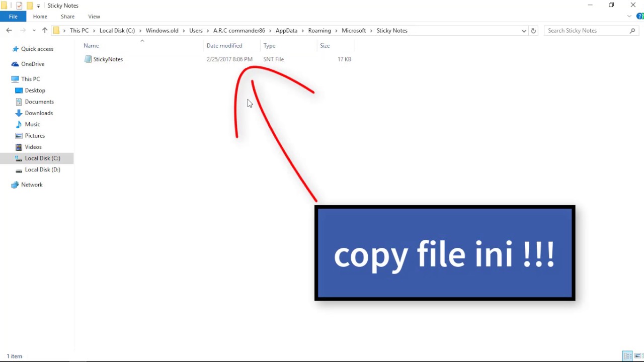Click the search magnifier icon
This screenshot has height=362, width=644.
point(632,31)
